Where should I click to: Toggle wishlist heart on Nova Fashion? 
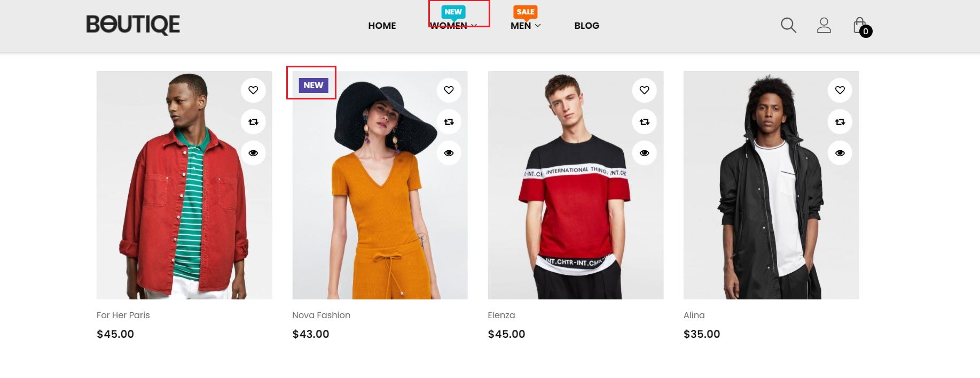click(449, 90)
